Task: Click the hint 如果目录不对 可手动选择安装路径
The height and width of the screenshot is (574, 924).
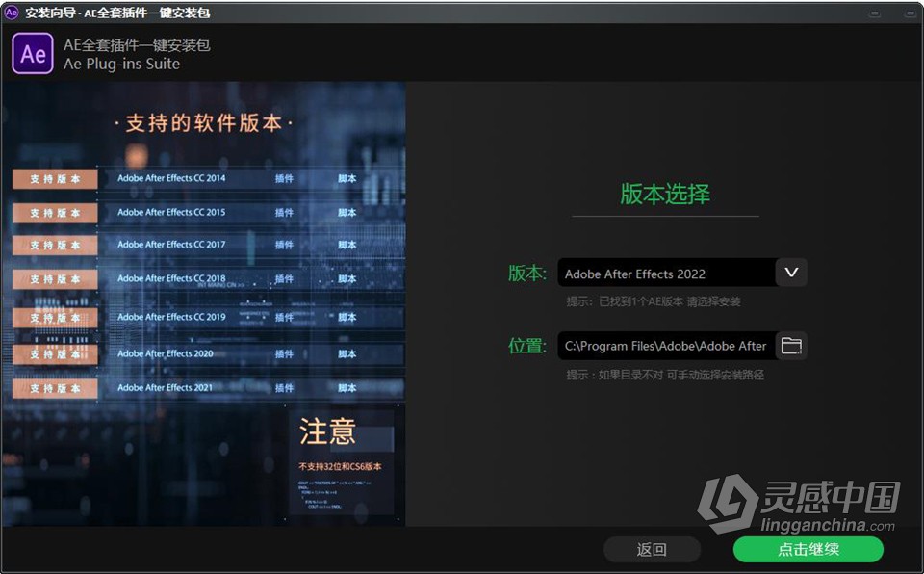Action: pos(681,375)
